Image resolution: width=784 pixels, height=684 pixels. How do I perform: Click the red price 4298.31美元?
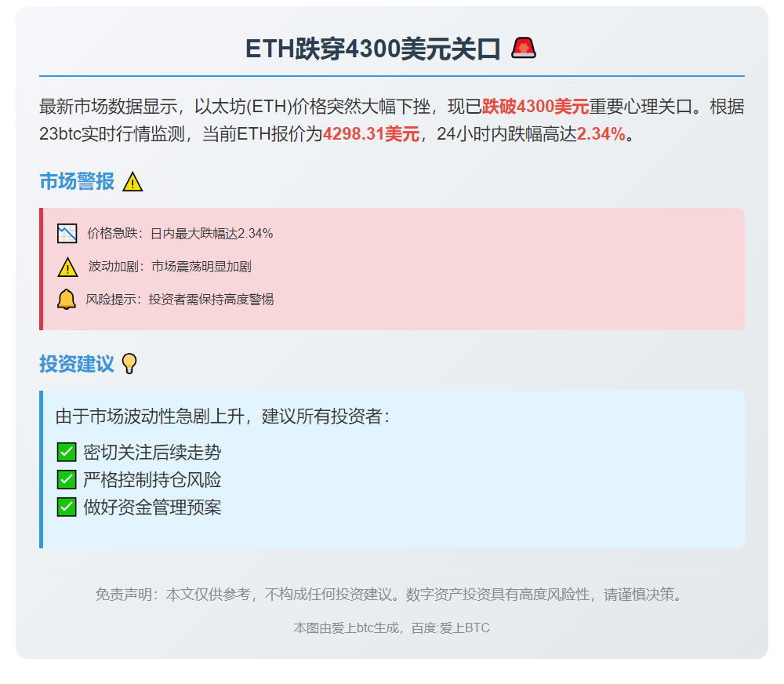tap(372, 136)
